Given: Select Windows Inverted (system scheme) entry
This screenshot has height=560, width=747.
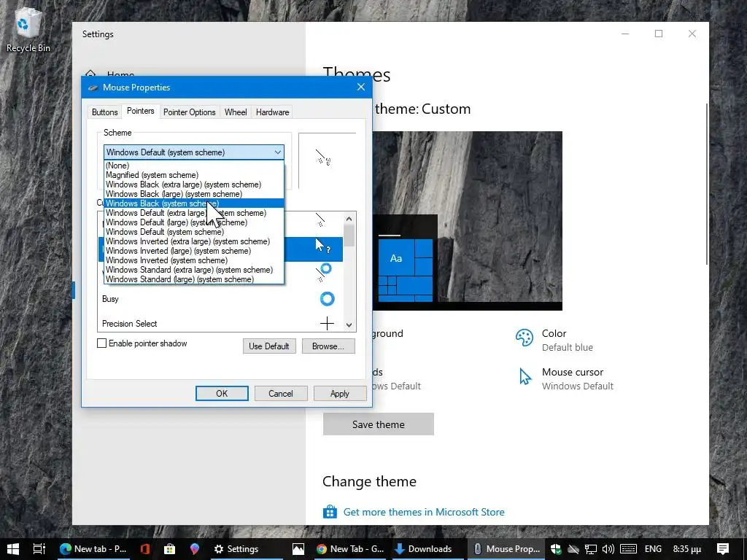Looking at the screenshot, I should 194,260.
